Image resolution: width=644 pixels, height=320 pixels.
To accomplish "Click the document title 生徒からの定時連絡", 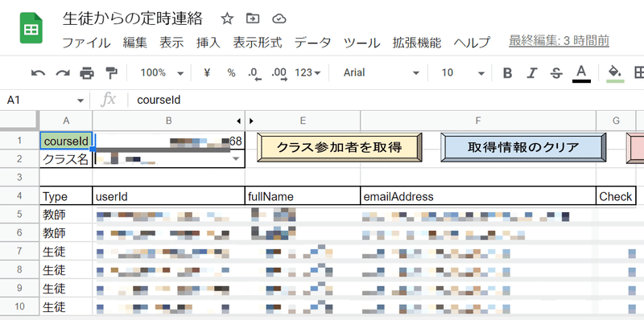I will point(132,18).
